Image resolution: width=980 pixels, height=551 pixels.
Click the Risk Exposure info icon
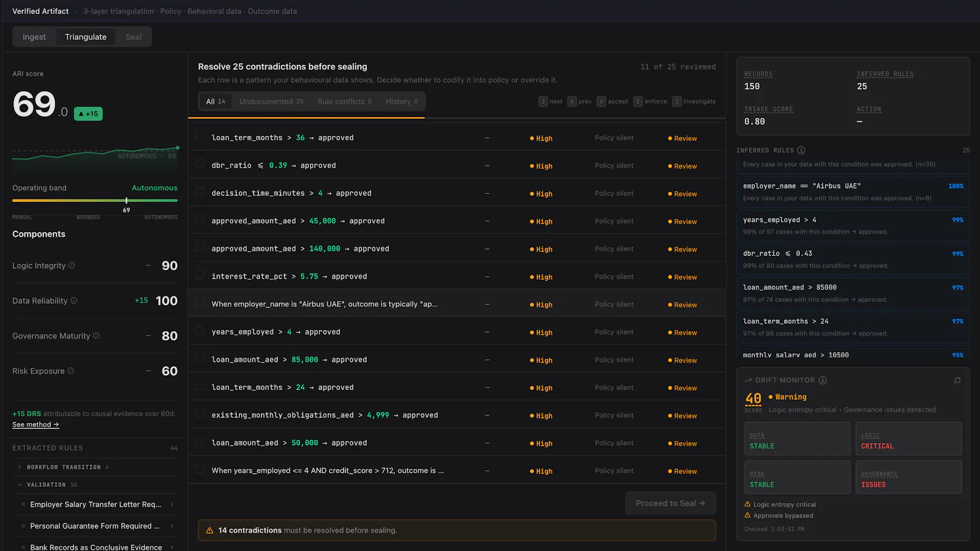click(x=70, y=371)
